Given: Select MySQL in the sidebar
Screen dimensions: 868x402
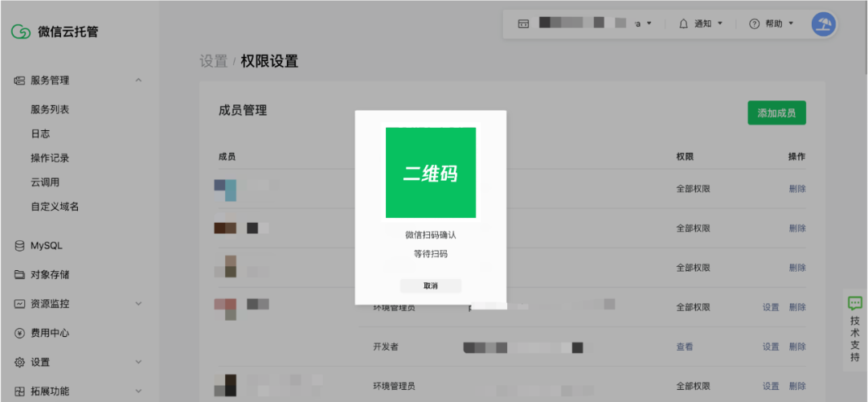Looking at the screenshot, I should tap(47, 246).
